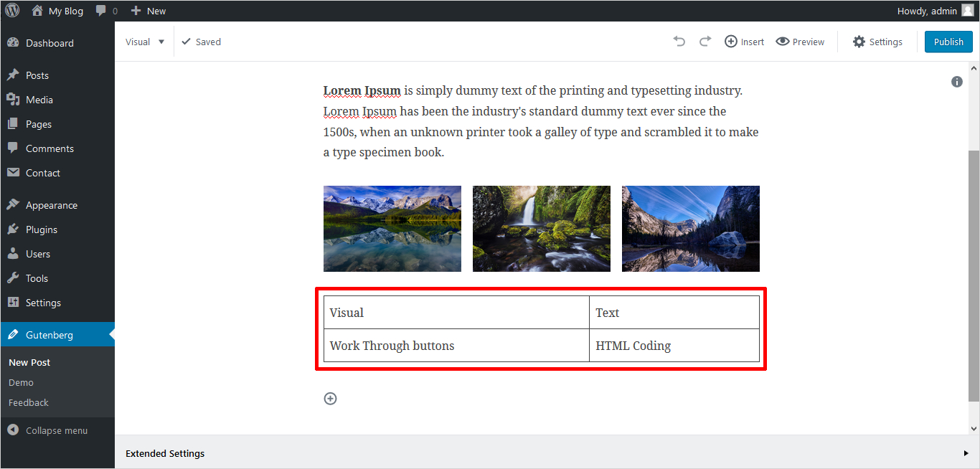Click the Demo link under Gutenberg
Image resolution: width=980 pixels, height=469 pixels.
tap(21, 382)
